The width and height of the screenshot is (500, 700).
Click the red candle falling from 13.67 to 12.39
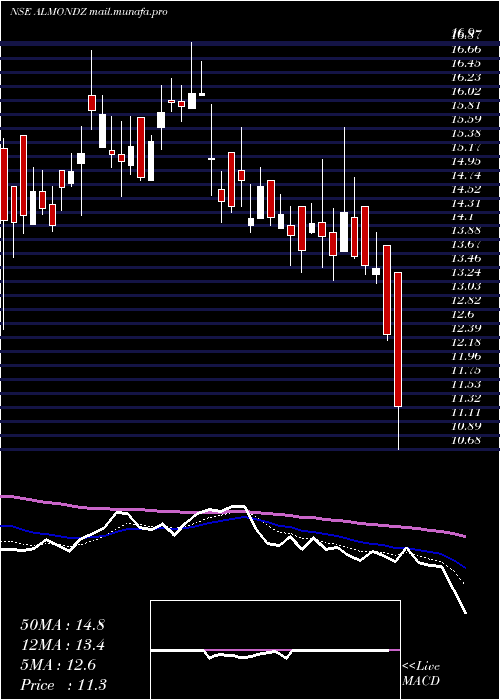[x=387, y=290]
